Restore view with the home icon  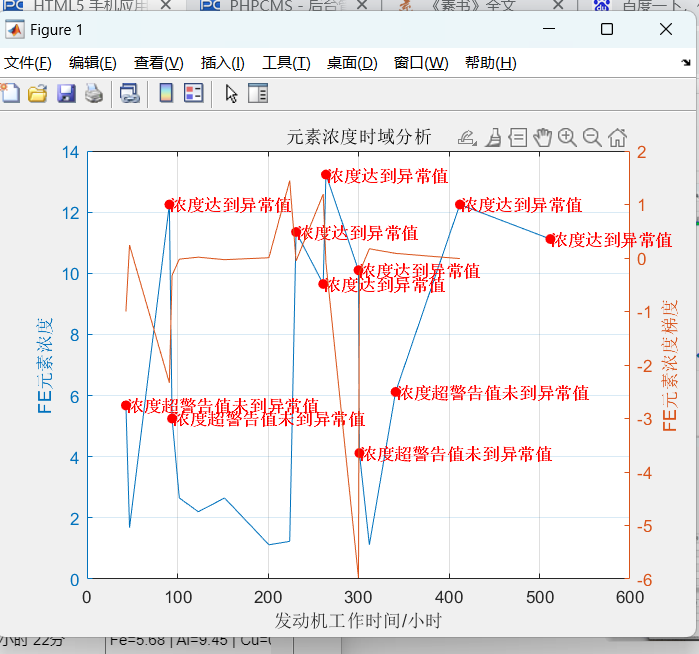tap(617, 137)
